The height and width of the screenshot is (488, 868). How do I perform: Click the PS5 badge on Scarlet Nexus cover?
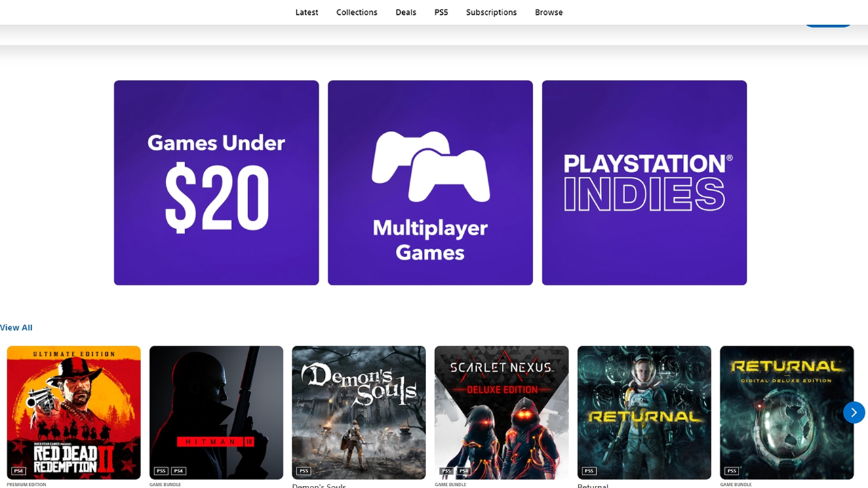pos(447,470)
